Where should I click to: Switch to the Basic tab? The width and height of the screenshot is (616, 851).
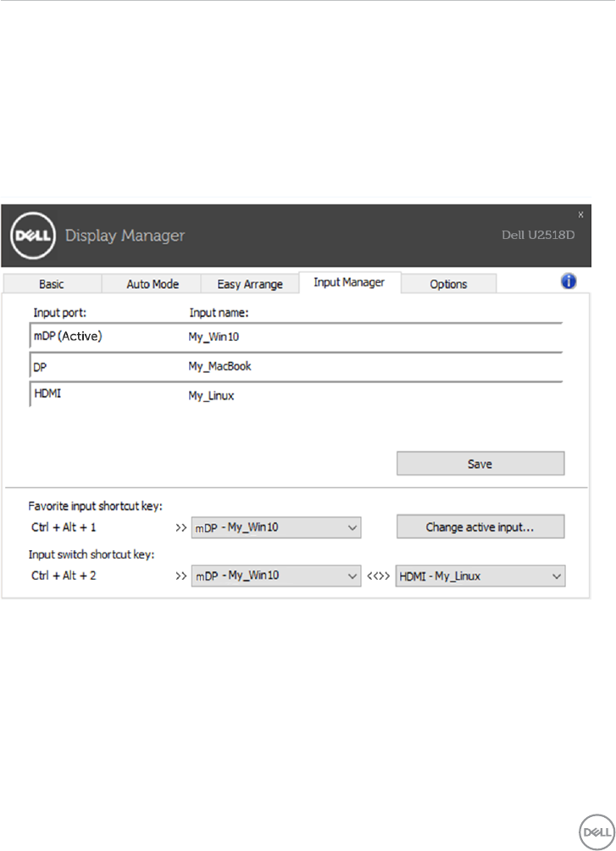tap(51, 284)
